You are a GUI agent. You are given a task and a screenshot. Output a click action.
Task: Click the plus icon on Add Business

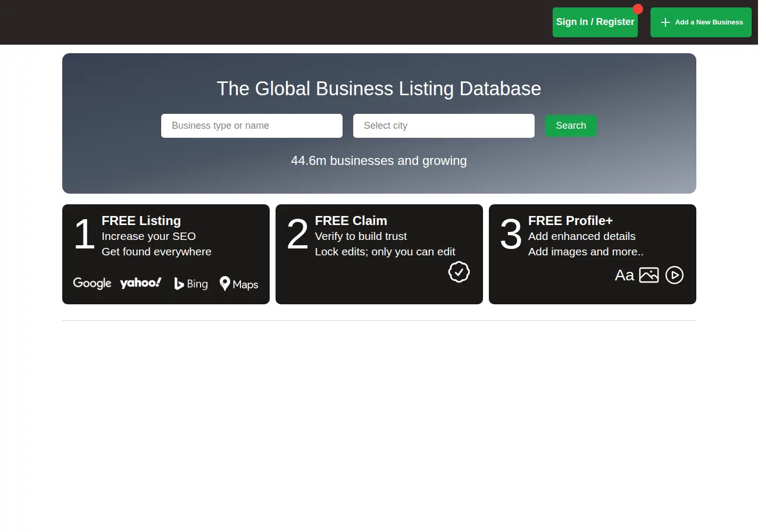(x=665, y=22)
